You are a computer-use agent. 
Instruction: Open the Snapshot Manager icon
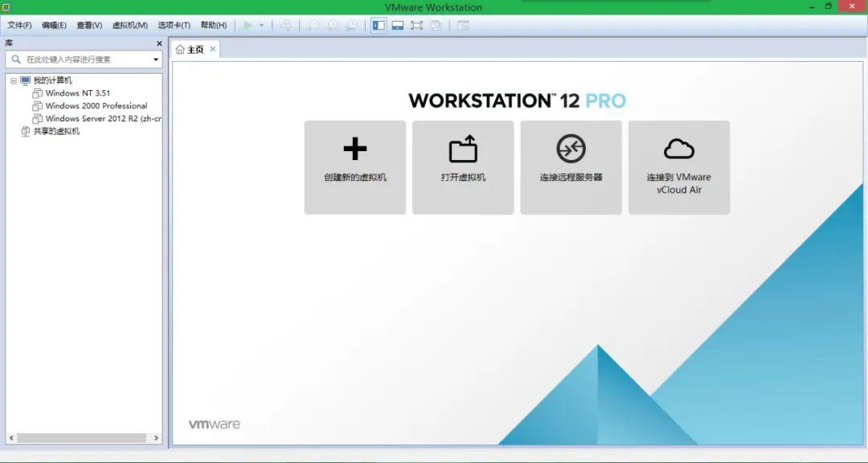351,25
